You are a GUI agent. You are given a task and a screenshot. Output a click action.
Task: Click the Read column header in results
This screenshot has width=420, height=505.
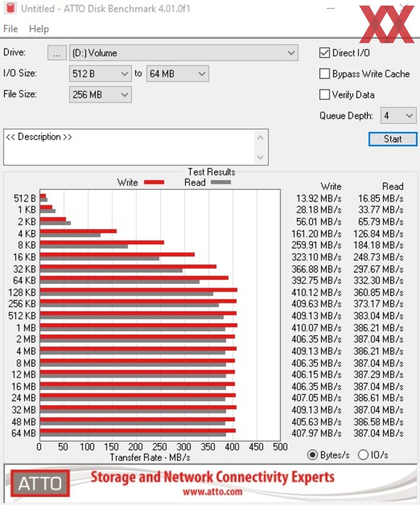tap(393, 186)
